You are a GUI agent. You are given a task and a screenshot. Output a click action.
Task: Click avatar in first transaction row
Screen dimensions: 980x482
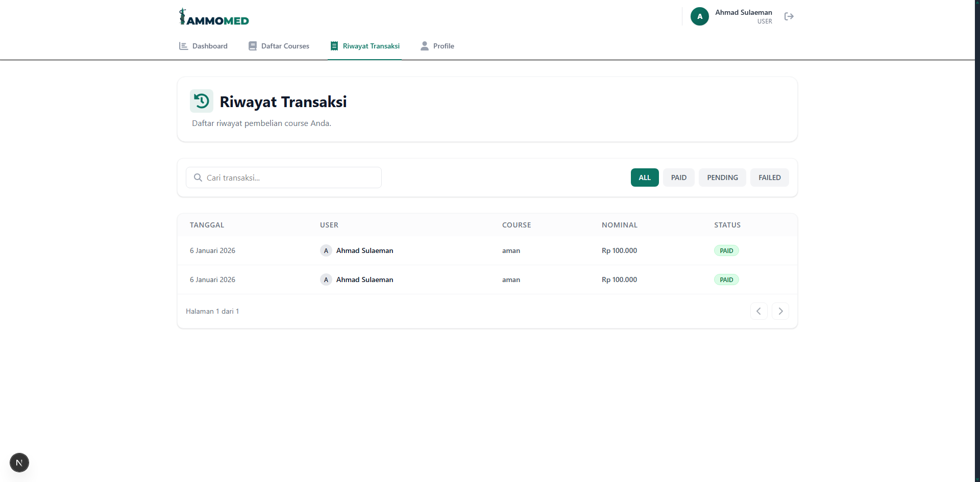(326, 250)
